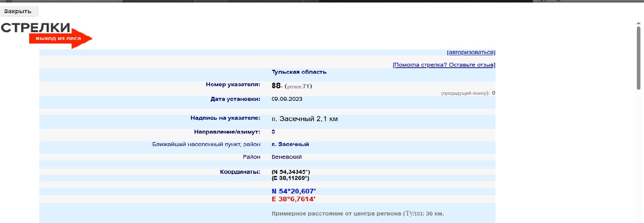Click the Веневский district value
This screenshot has width=644, height=223.
coord(286,157)
